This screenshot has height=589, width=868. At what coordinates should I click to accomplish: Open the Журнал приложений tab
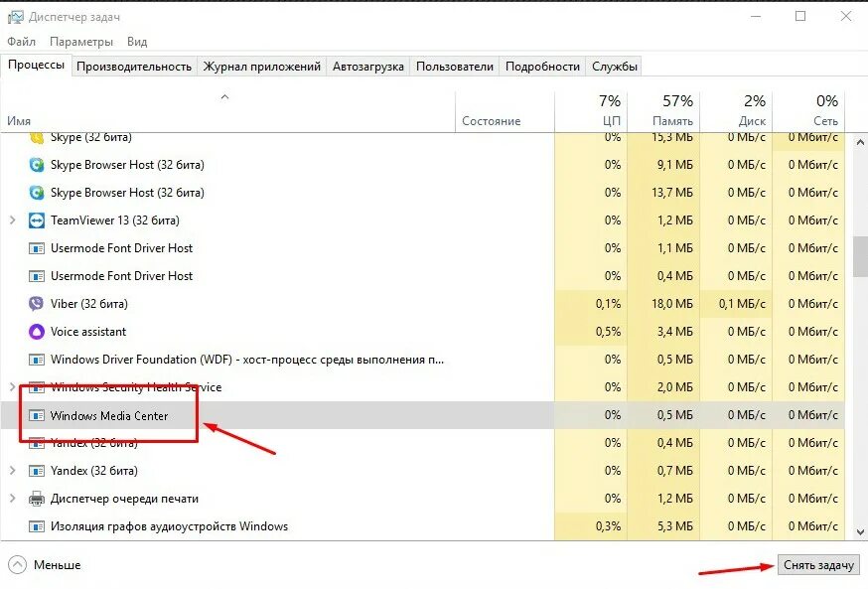pos(262,67)
